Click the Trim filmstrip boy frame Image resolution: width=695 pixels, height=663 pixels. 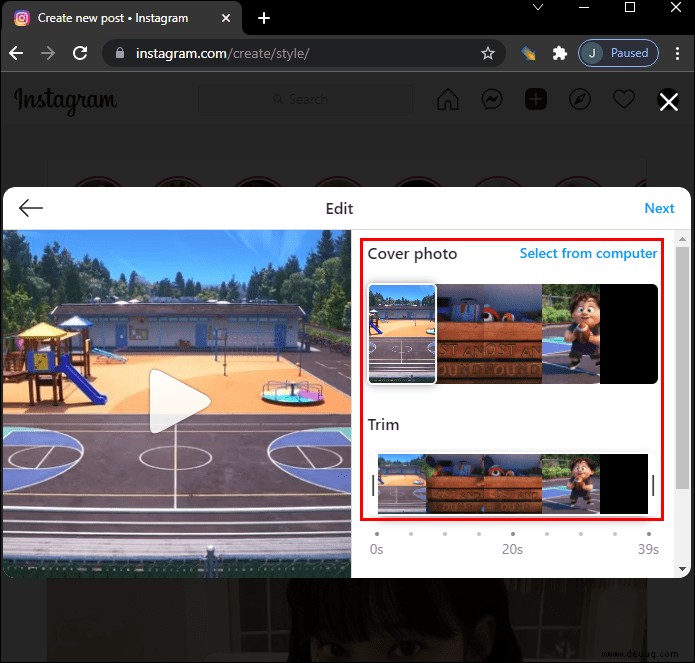coord(571,484)
